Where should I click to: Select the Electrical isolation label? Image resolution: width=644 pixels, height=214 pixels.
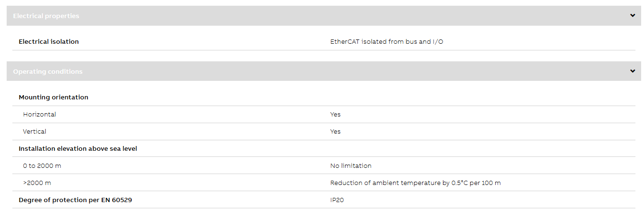coord(48,42)
